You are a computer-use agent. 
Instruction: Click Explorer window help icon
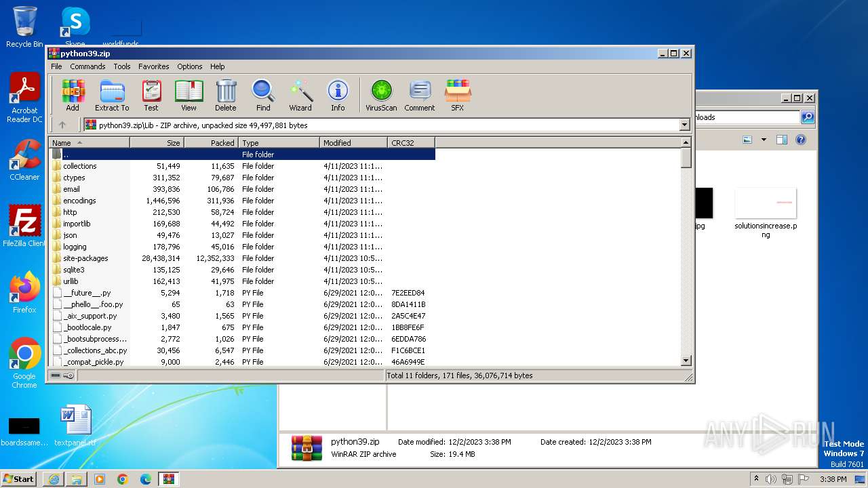pyautogui.click(x=801, y=140)
